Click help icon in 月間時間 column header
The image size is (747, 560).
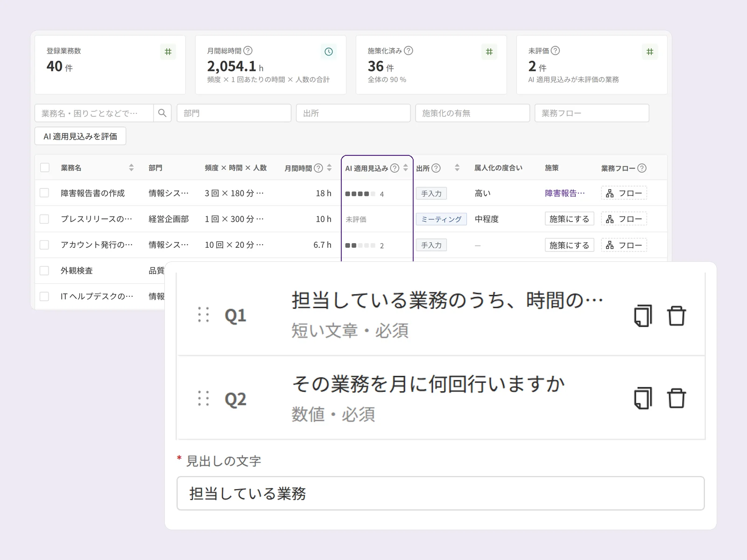318,168
